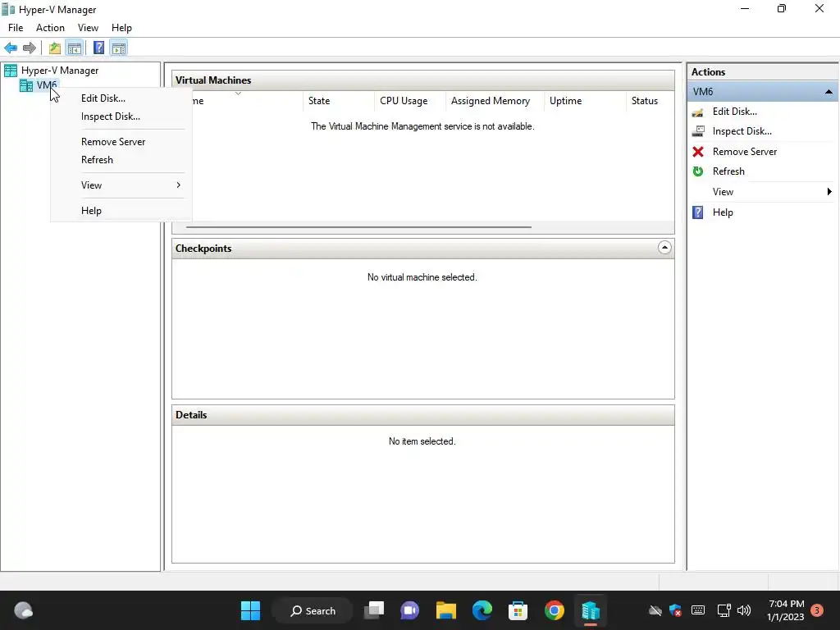
Task: Open Chat (Teams) icon on taskbar
Action: [x=410, y=610]
